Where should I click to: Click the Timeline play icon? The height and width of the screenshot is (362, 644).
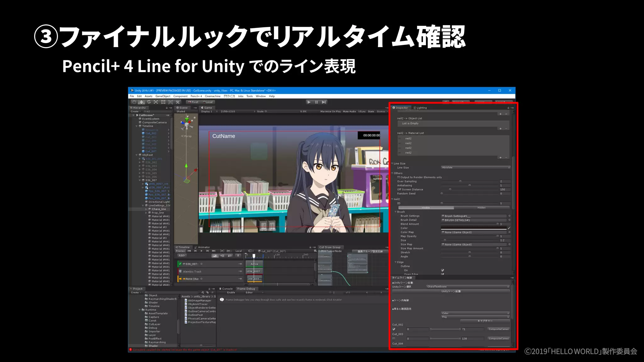202,251
